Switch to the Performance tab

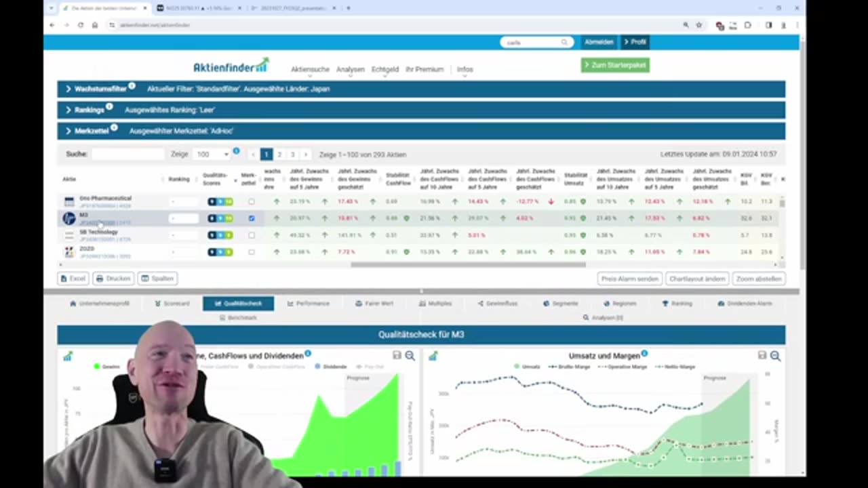pyautogui.click(x=308, y=304)
